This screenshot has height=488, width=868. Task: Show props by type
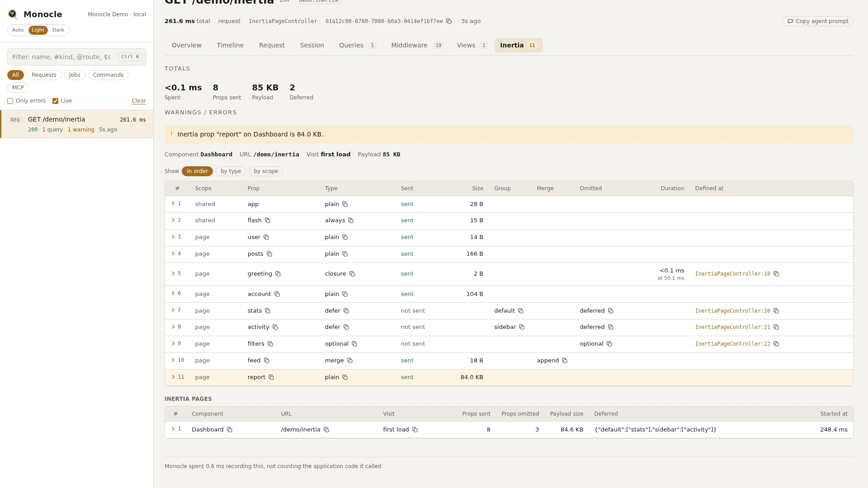231,171
